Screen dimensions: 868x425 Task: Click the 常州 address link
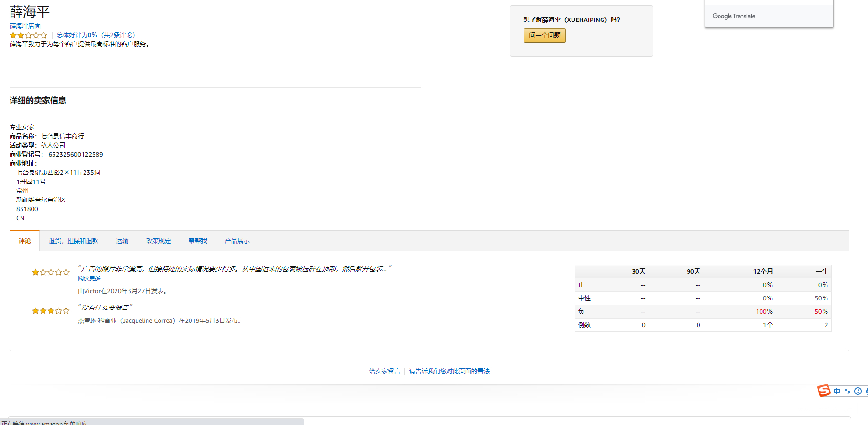point(22,191)
